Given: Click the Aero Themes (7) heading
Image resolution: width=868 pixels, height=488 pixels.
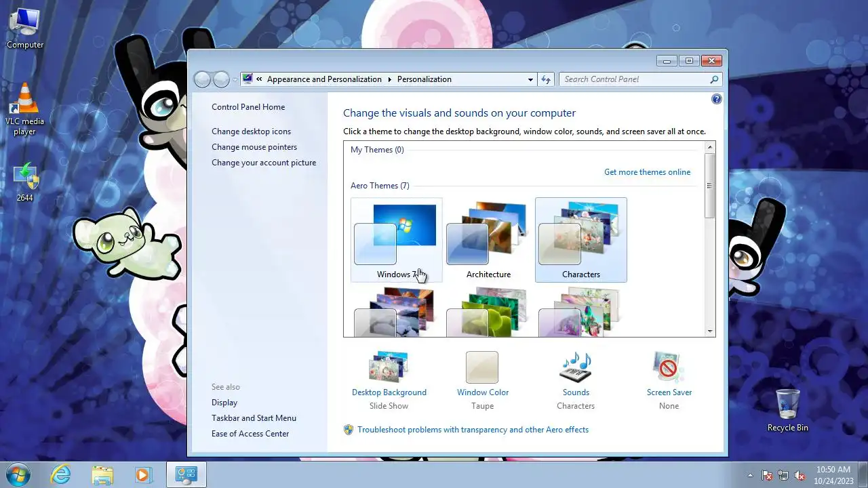Looking at the screenshot, I should 380,186.
